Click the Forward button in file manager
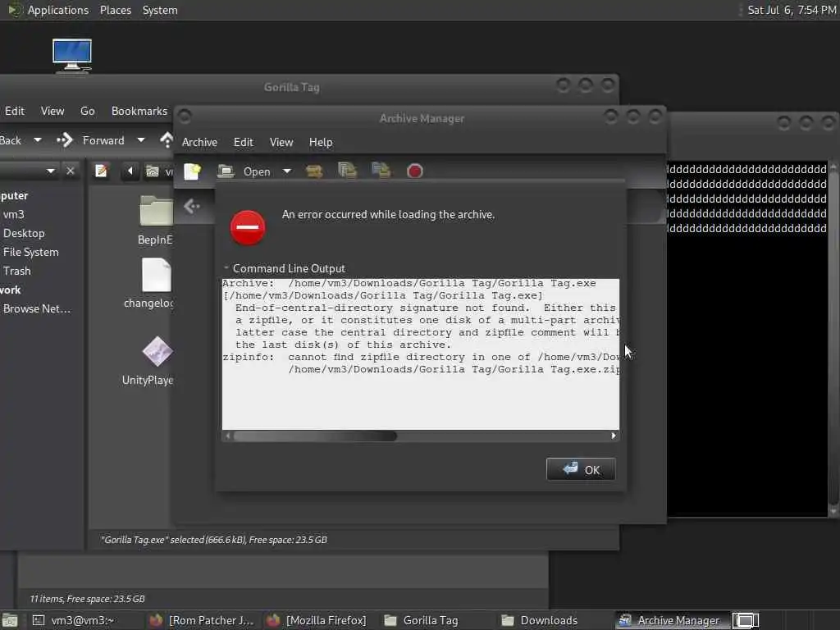 [x=91, y=140]
